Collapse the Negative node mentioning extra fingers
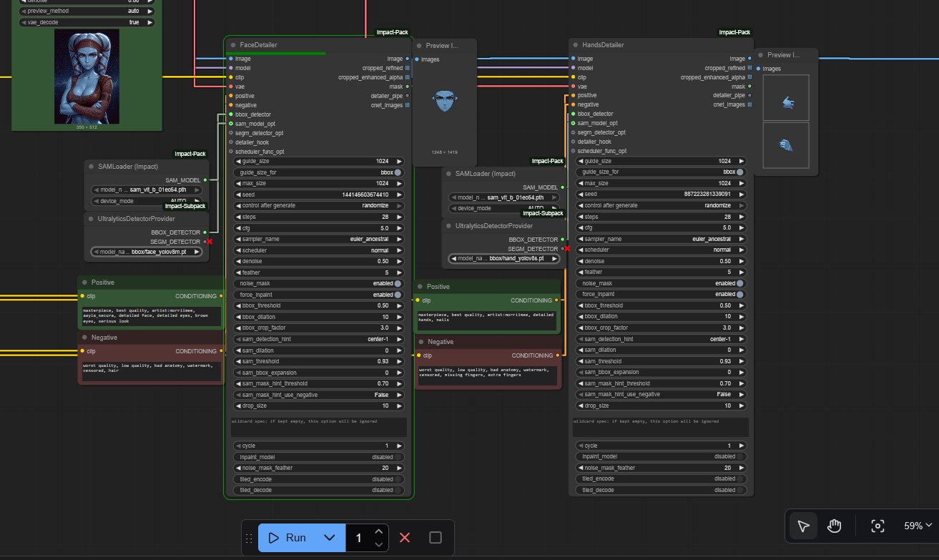 tap(420, 342)
